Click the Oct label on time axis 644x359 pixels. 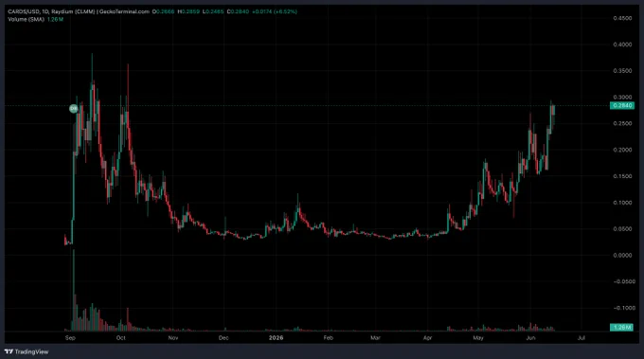121,338
